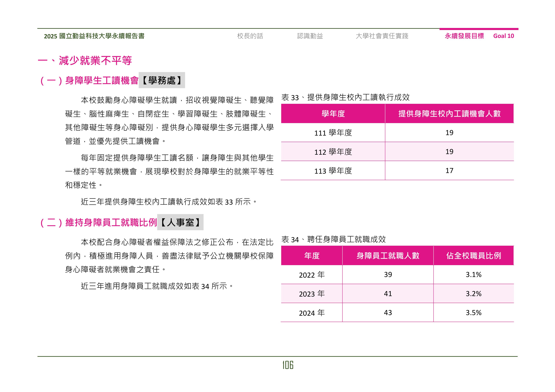Click the 【人事室】 highlighted tag

pos(180,222)
